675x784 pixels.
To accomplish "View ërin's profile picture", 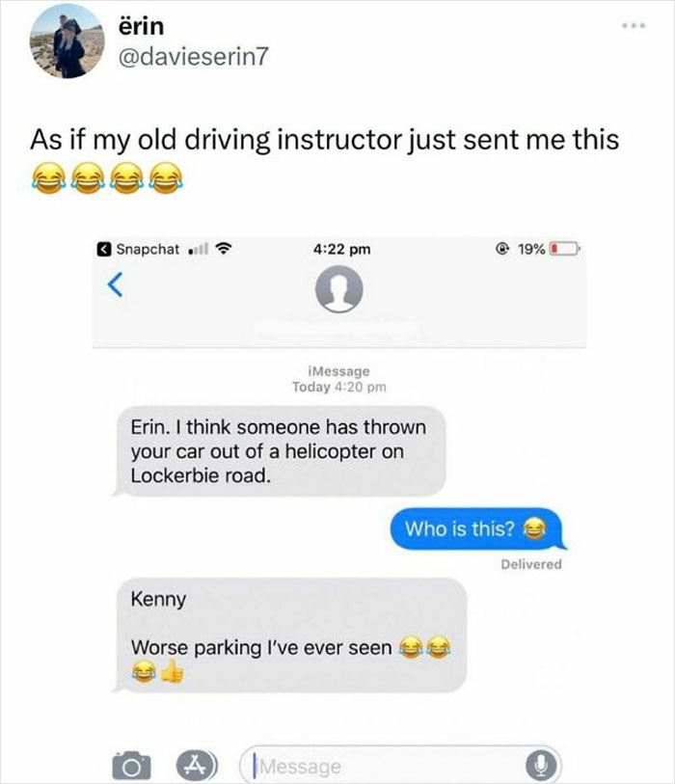I will (x=67, y=41).
